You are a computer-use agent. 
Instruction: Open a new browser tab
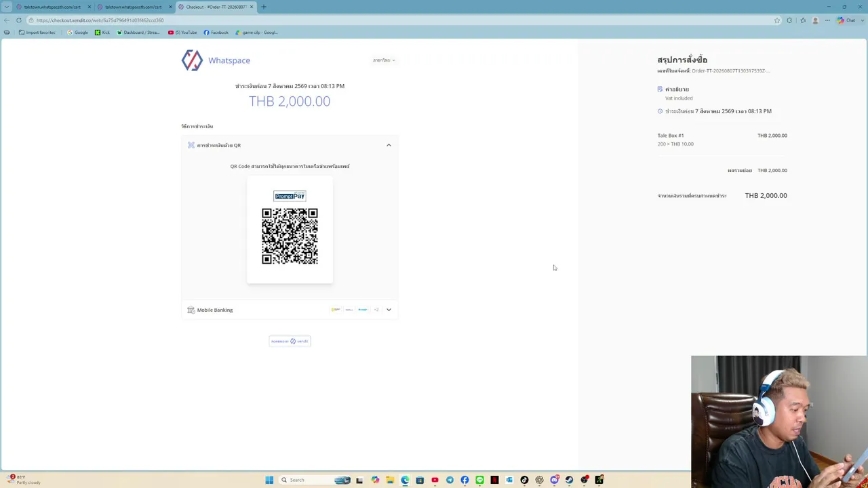pyautogui.click(x=264, y=7)
